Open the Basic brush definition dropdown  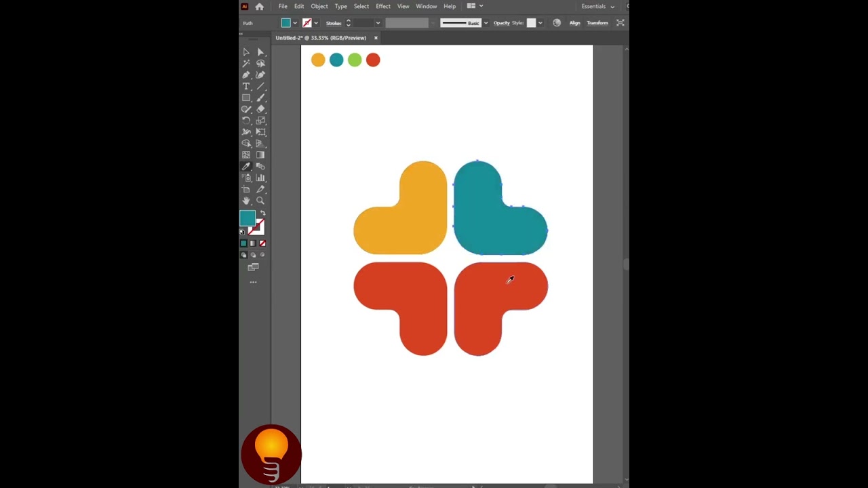[x=486, y=23]
